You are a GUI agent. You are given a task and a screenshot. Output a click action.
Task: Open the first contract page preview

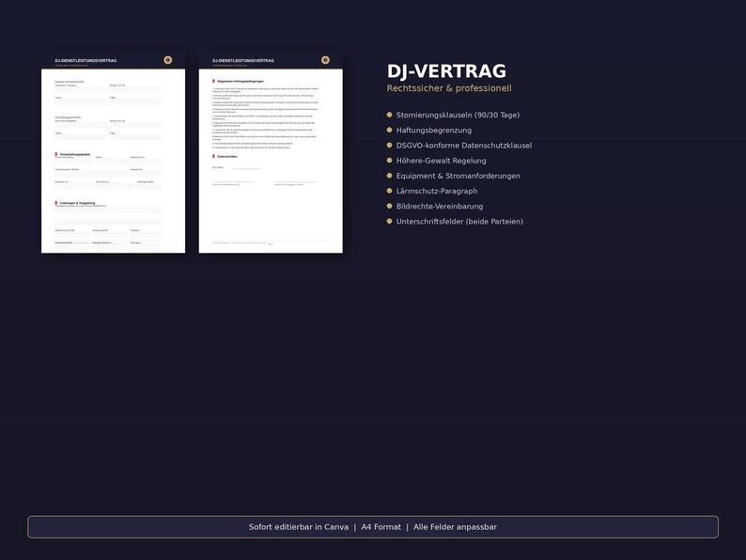(x=114, y=152)
